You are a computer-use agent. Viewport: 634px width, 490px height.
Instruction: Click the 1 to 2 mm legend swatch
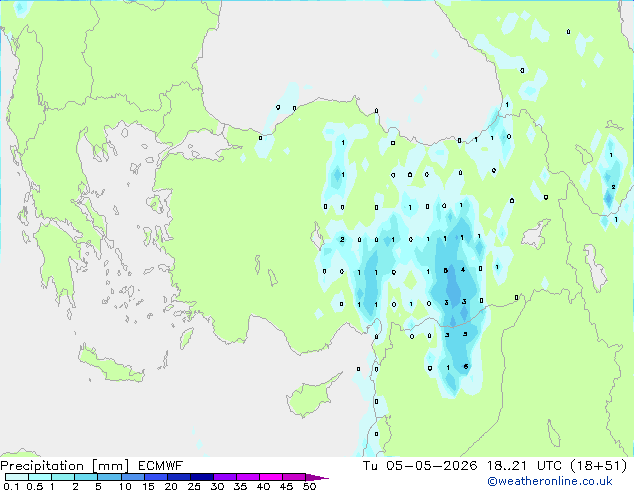(x=63, y=477)
